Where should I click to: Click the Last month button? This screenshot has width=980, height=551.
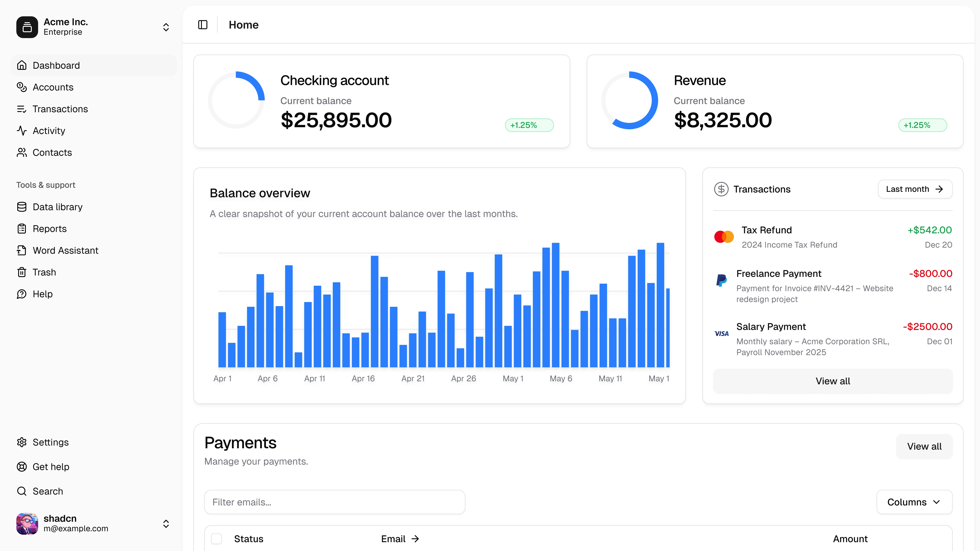coord(915,189)
